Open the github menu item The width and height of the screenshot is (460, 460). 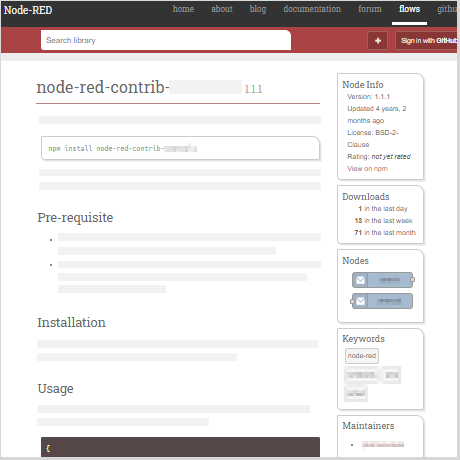click(x=447, y=9)
